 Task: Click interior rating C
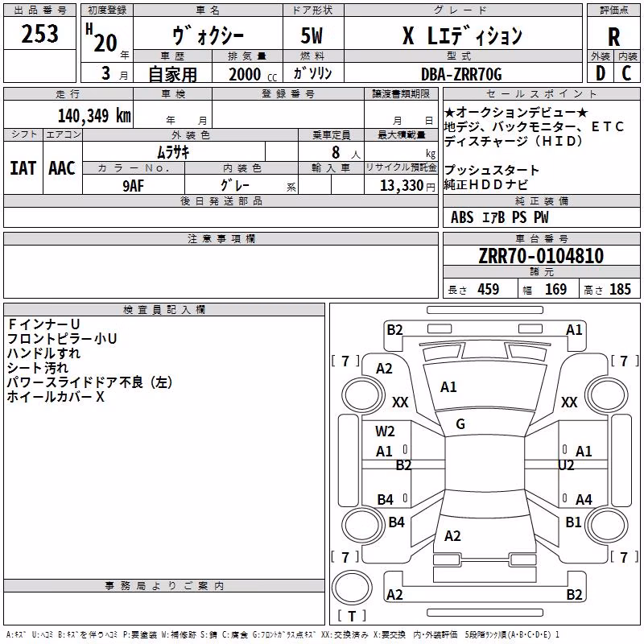point(626,73)
